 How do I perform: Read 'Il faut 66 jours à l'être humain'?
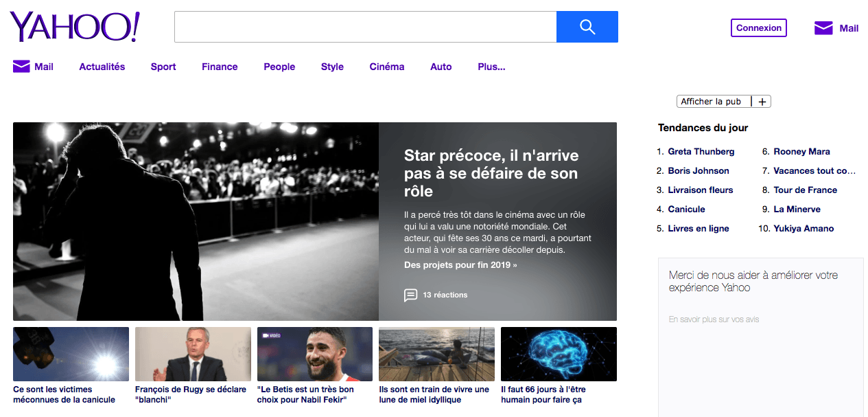click(543, 394)
